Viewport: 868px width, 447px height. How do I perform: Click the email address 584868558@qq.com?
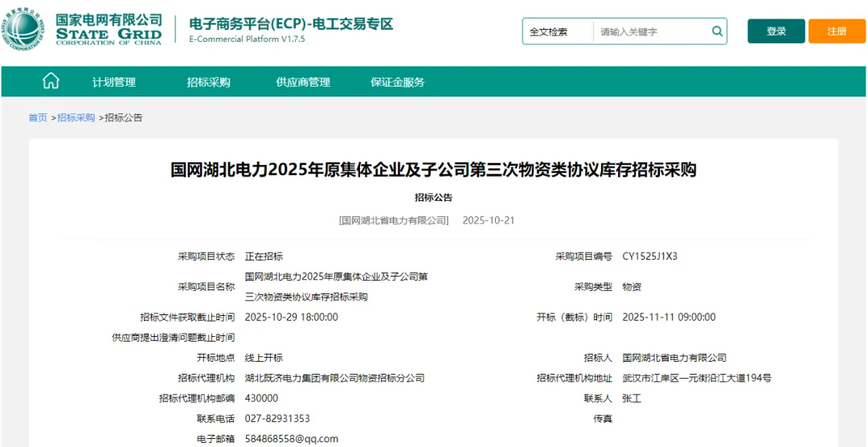[x=291, y=439]
